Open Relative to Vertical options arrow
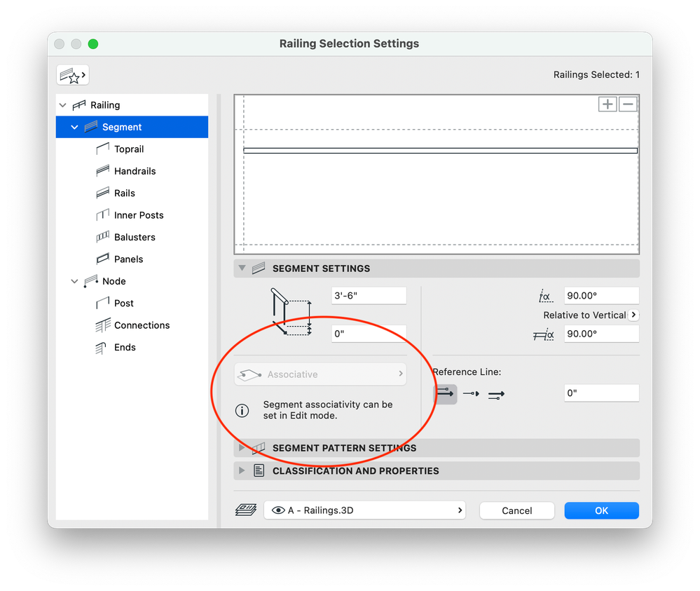 coord(633,315)
